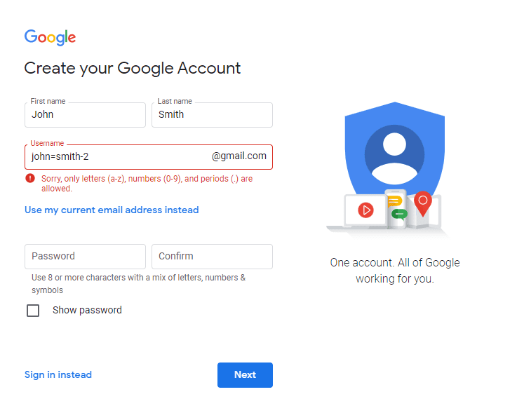Click the yellow chat bubble on the phone

[394, 202]
